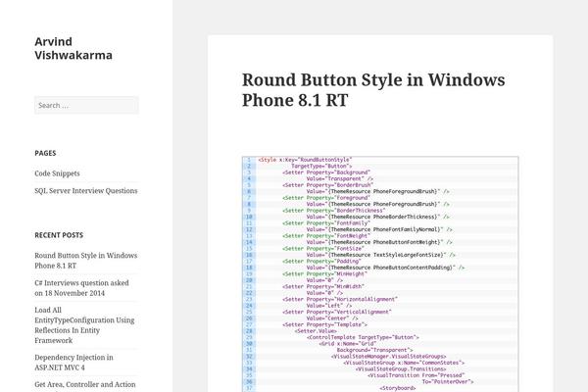Click code line TargetType="Button"> on line 2
Image resolution: width=588 pixels, height=392 pixels.
tap(321, 167)
